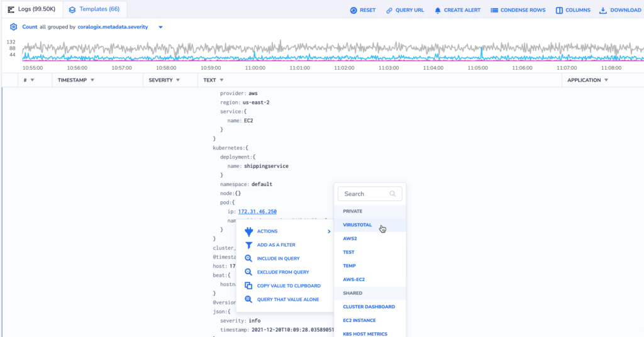Click the Include in Query magnifier icon
The width and height of the screenshot is (644, 337).
point(248,258)
